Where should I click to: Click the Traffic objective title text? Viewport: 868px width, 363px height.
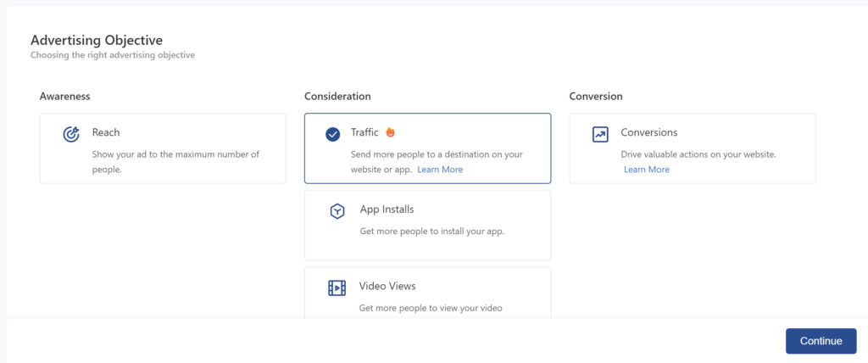pos(364,132)
